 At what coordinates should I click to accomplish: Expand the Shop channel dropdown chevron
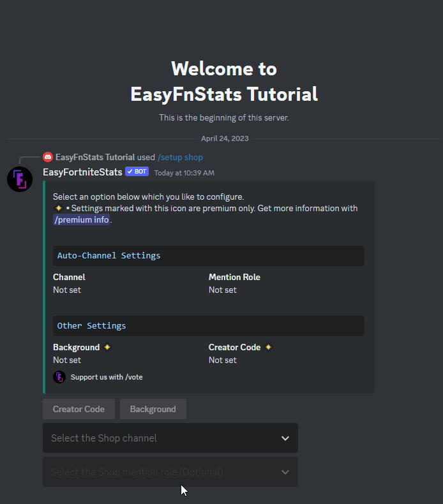(285, 438)
